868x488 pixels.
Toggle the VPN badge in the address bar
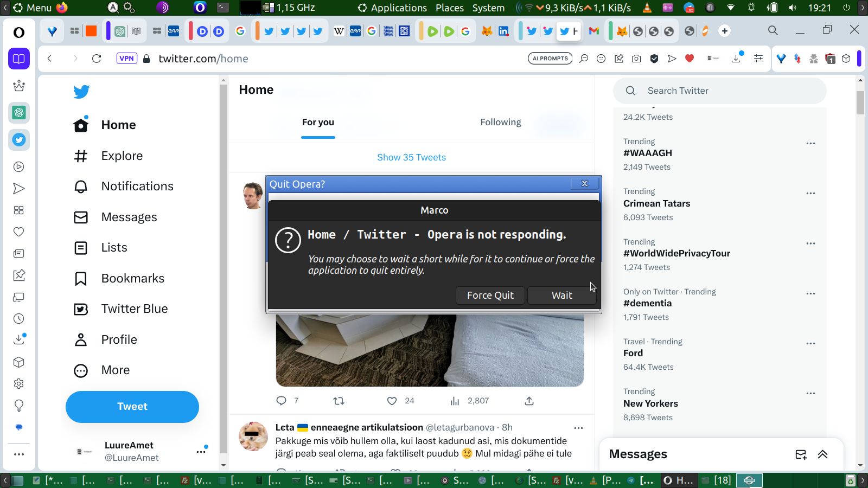127,59
